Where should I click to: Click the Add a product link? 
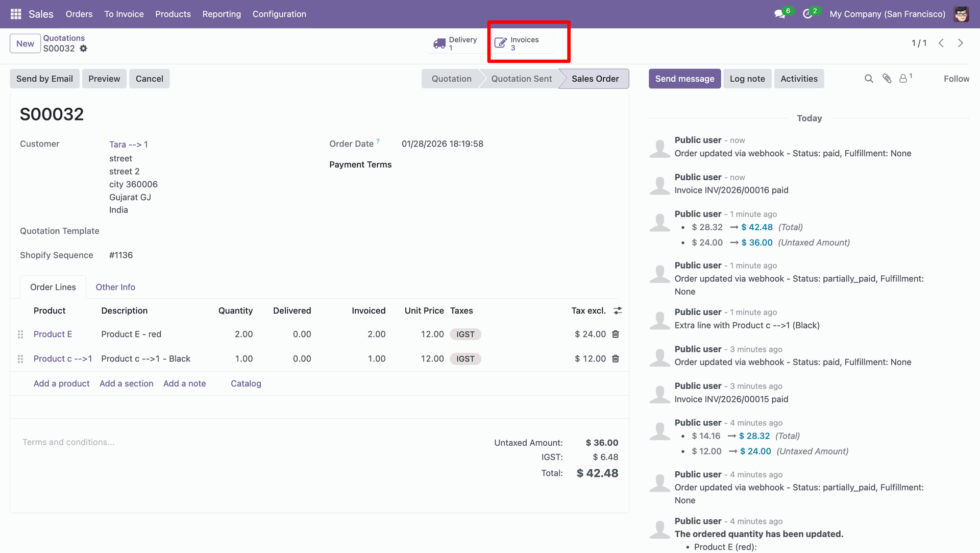tap(61, 383)
